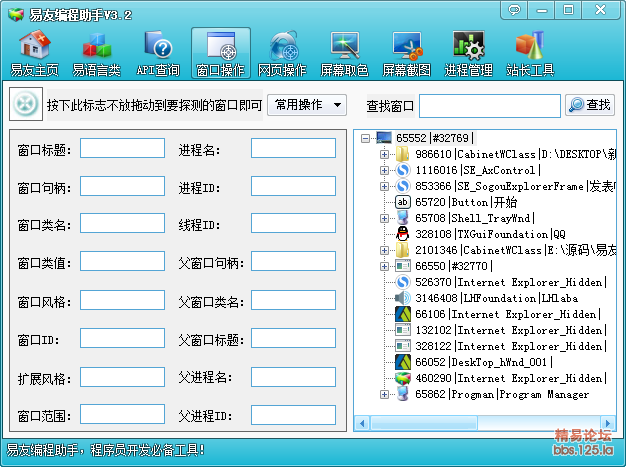Select the 526370 Internet Explorer_Hidden row
This screenshot has height=467, width=626.
[x=511, y=282]
